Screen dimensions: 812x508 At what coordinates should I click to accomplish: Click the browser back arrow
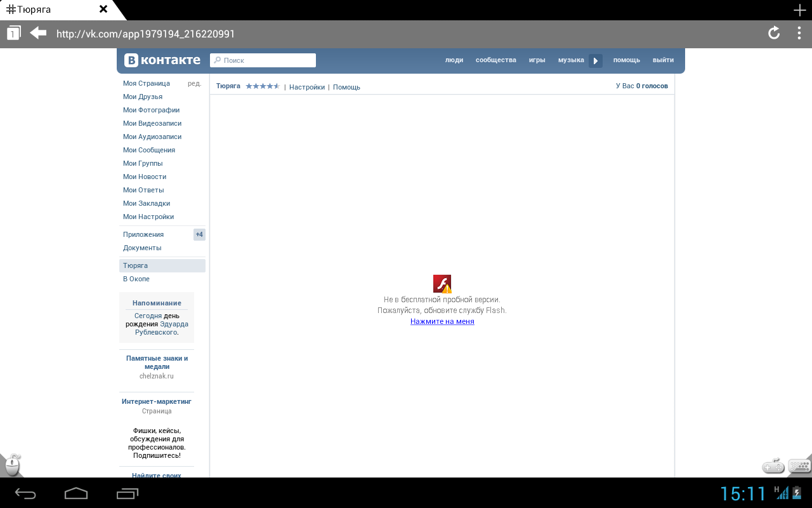38,32
